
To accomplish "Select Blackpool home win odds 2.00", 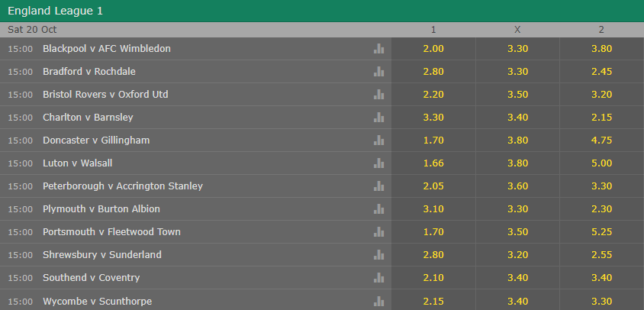I will (433, 49).
